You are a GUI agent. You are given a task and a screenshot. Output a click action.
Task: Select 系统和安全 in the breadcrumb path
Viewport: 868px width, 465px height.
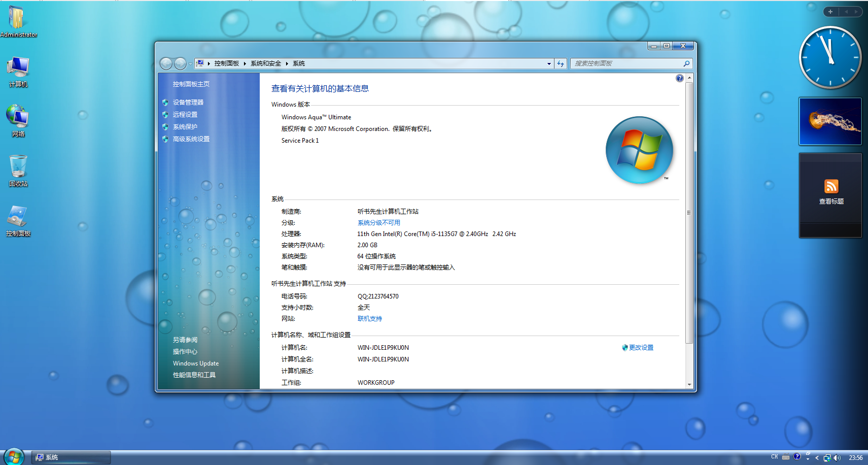pyautogui.click(x=265, y=63)
